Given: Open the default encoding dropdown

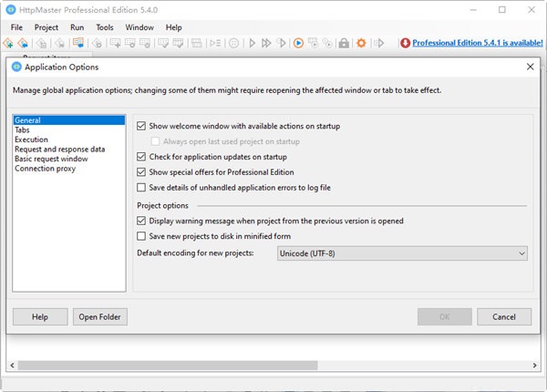Looking at the screenshot, I should (x=402, y=253).
